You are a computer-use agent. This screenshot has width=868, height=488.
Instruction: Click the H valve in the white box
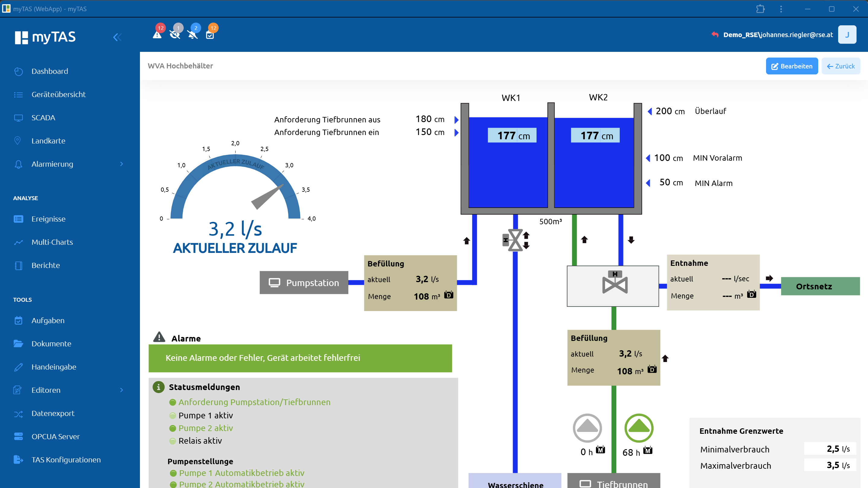coord(615,283)
